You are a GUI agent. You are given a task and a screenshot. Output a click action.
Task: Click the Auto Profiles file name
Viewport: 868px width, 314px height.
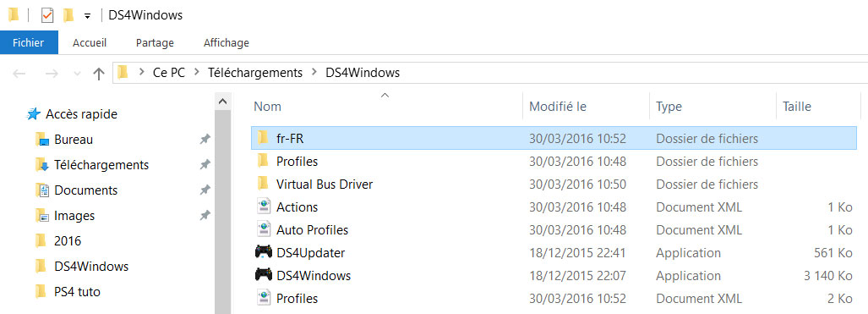coord(312,229)
